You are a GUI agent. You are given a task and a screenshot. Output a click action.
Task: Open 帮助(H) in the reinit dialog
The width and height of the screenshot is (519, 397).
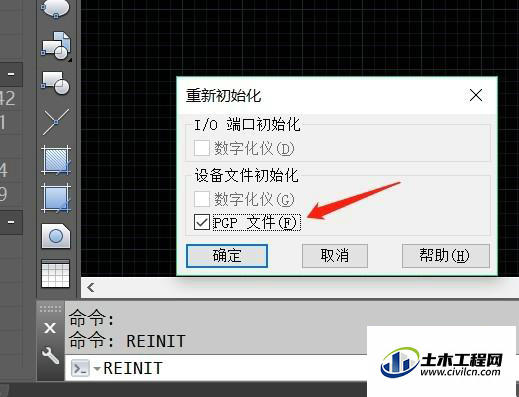pyautogui.click(x=446, y=256)
